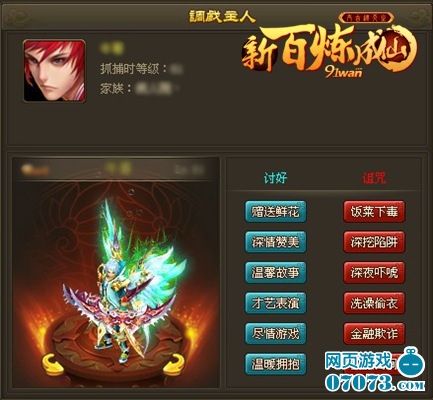Choose the 深情赞美 action
This screenshot has height=400, width=433.
(x=275, y=242)
